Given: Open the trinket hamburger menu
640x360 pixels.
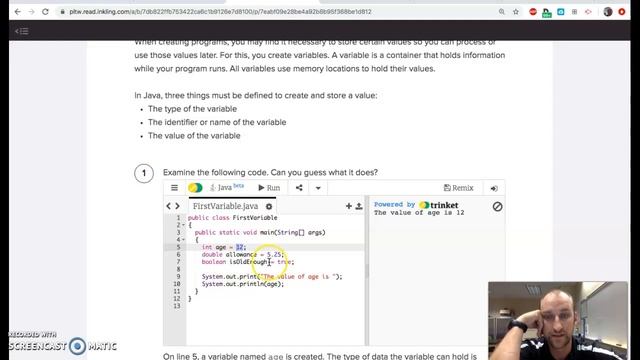Looking at the screenshot, I should [174, 188].
